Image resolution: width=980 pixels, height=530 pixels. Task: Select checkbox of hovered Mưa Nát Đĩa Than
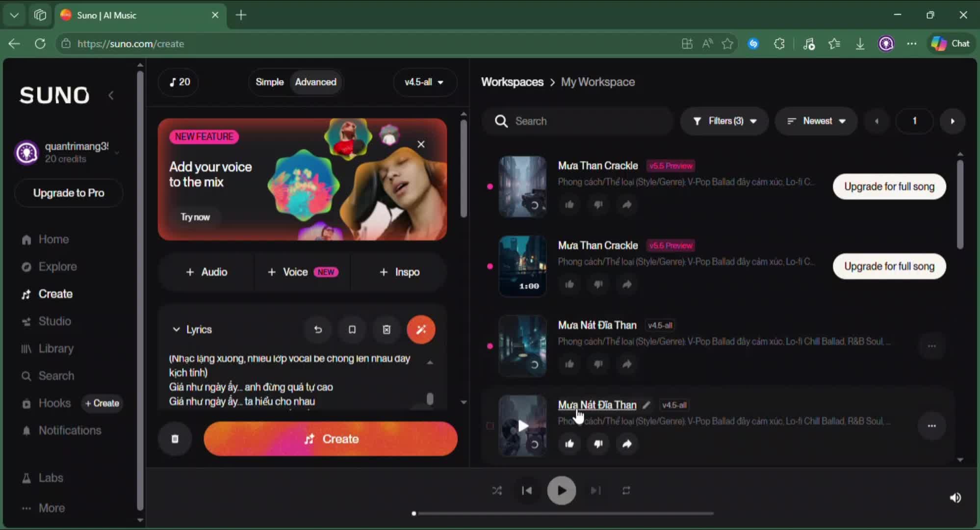490,426
